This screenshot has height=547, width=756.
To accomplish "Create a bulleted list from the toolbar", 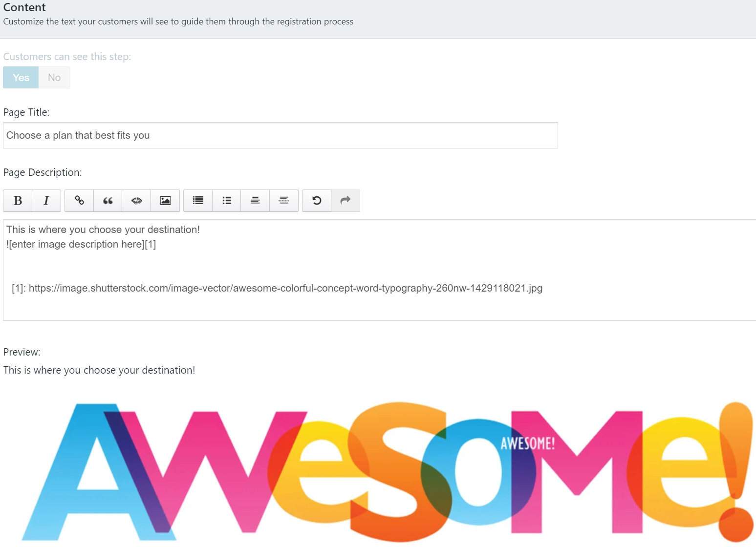I will pos(227,201).
